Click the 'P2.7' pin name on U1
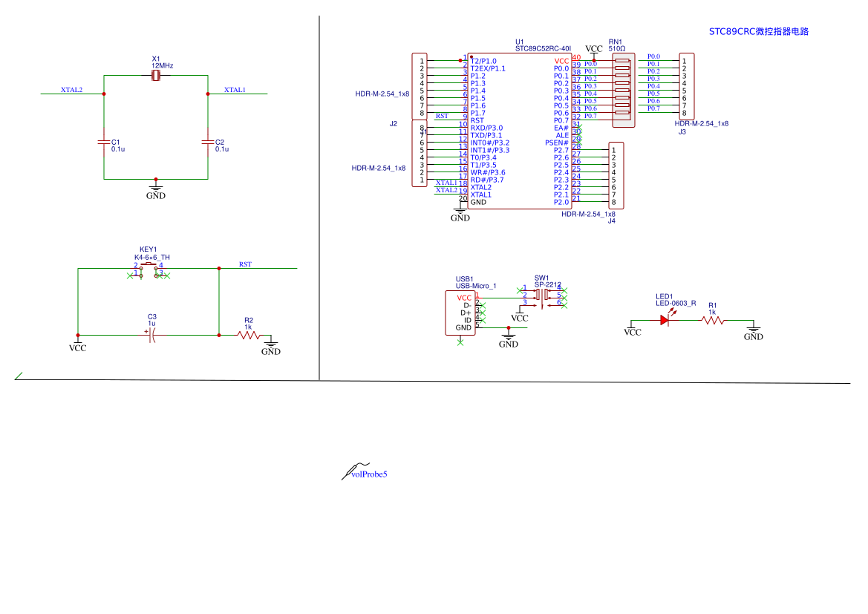The height and width of the screenshot is (614, 868). (561, 150)
